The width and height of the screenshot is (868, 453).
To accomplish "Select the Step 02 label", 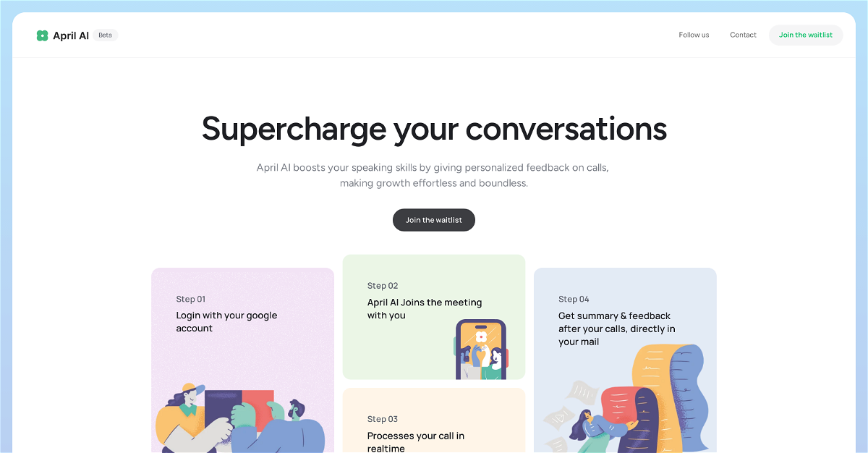I will click(x=383, y=286).
